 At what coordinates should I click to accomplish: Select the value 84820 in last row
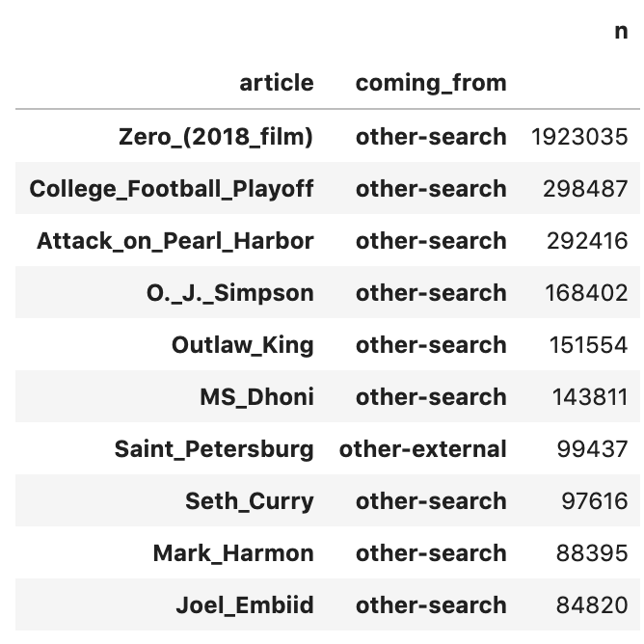[x=592, y=605]
